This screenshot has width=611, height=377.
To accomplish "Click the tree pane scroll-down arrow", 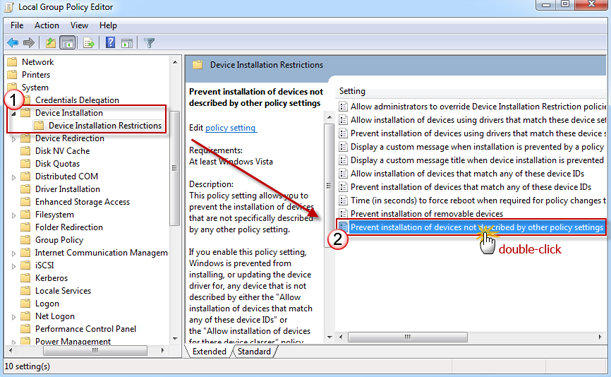I will click(x=175, y=338).
